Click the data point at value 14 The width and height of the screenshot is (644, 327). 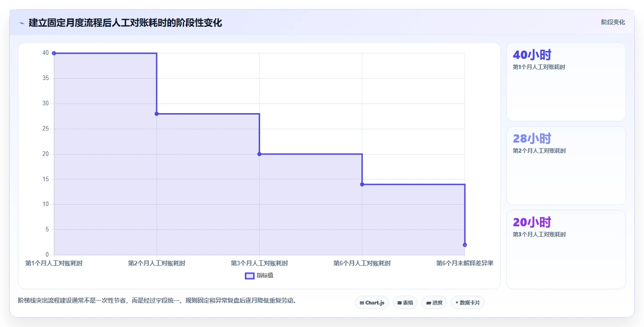(362, 184)
